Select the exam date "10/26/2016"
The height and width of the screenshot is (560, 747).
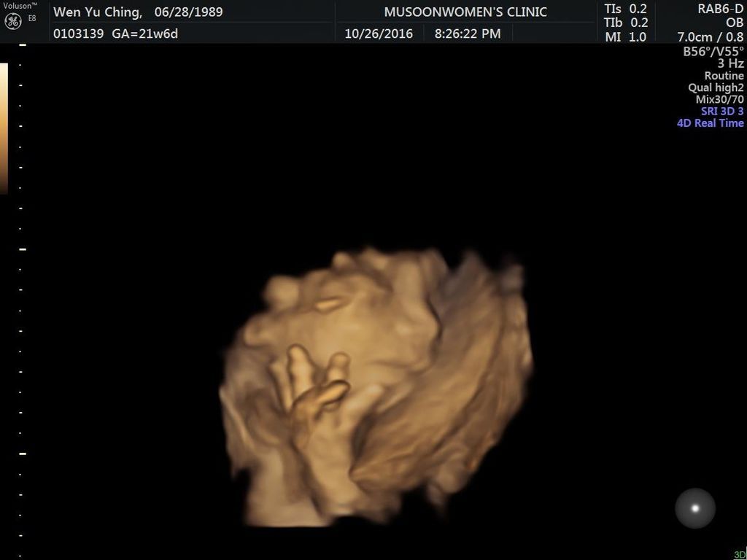(x=379, y=34)
